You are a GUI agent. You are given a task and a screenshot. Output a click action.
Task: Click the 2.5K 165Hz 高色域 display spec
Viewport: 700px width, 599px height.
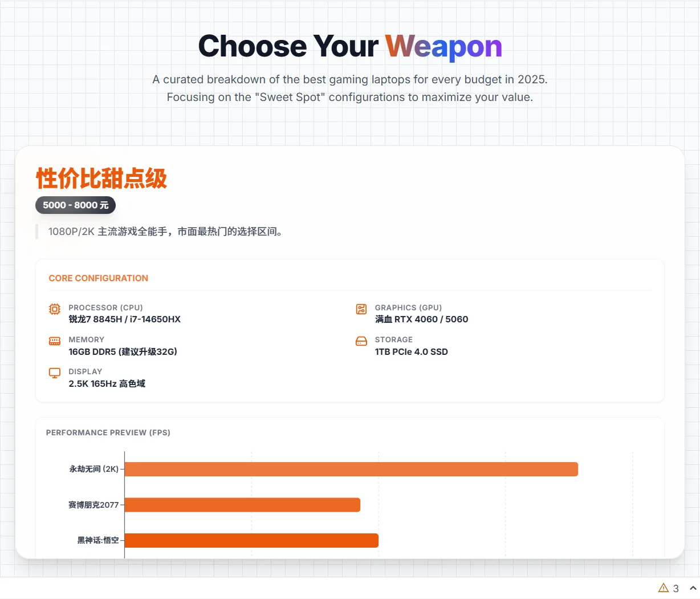pyautogui.click(x=107, y=383)
